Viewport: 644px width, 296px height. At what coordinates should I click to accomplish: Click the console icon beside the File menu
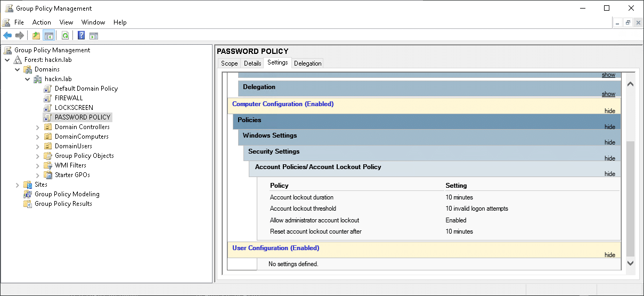[6, 22]
